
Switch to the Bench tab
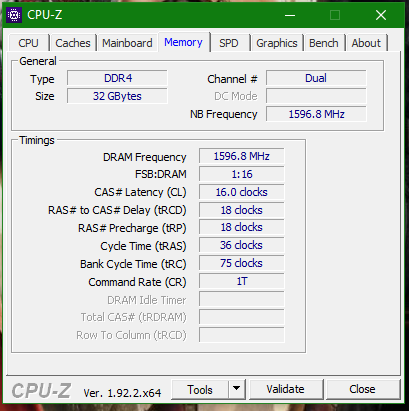click(324, 43)
